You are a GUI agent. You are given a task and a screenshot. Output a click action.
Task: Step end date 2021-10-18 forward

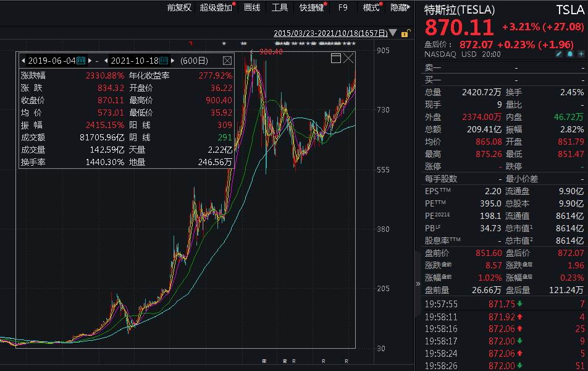coord(172,61)
